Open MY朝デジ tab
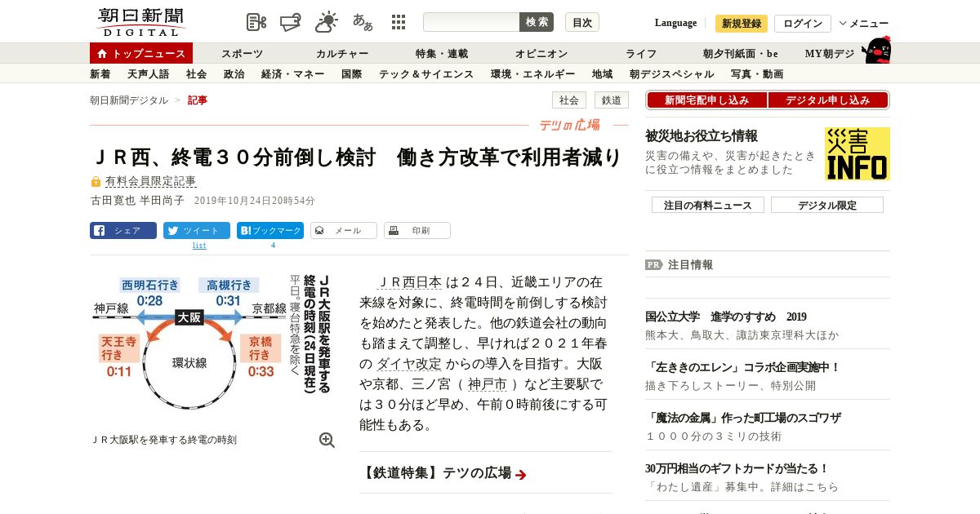 tap(830, 53)
